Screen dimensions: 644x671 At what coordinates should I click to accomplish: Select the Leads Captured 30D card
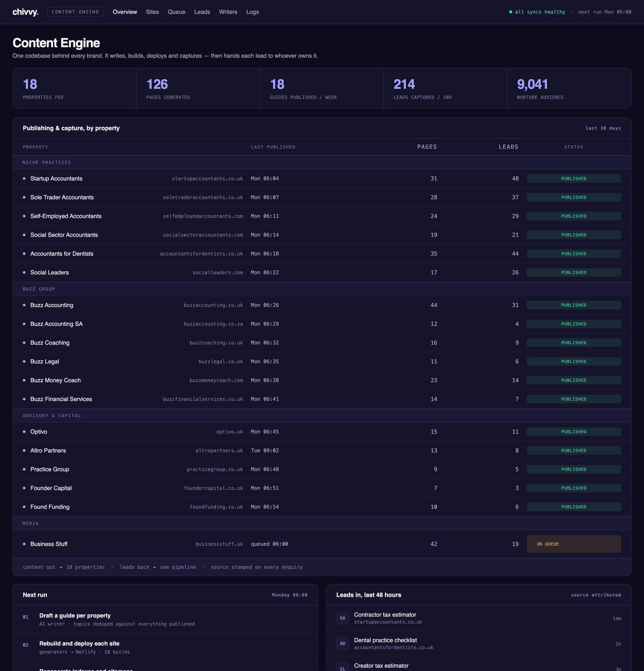click(445, 88)
